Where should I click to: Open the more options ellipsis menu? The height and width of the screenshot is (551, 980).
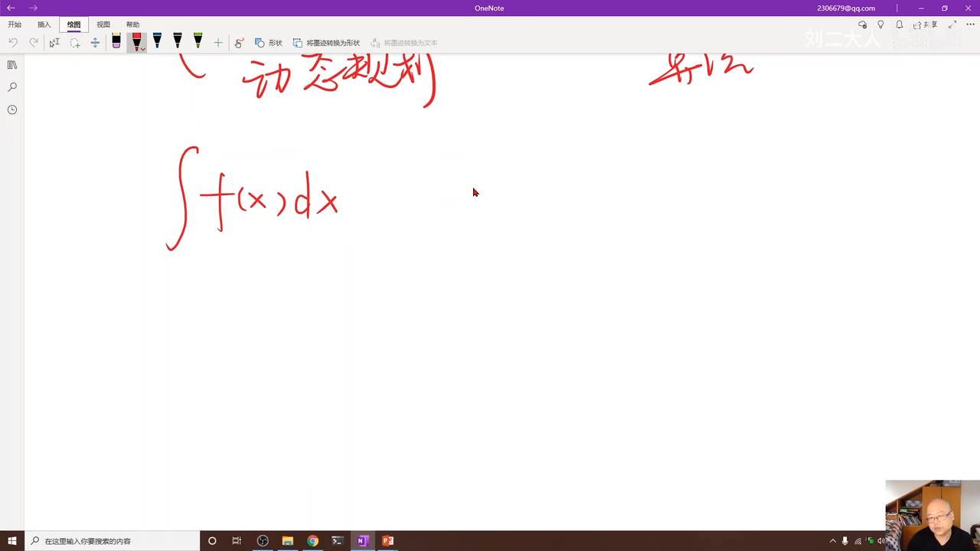coord(971,25)
